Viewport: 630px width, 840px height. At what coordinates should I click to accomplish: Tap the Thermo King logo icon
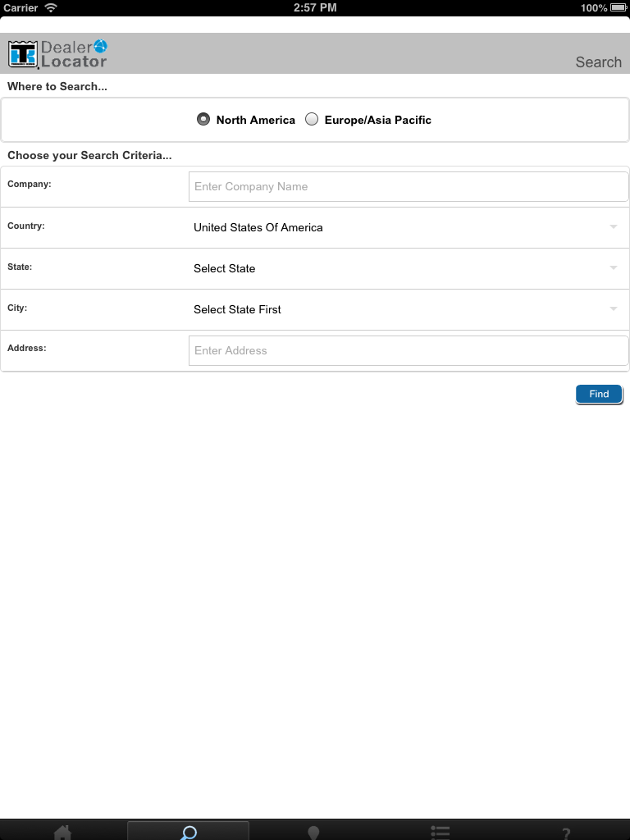(x=22, y=55)
